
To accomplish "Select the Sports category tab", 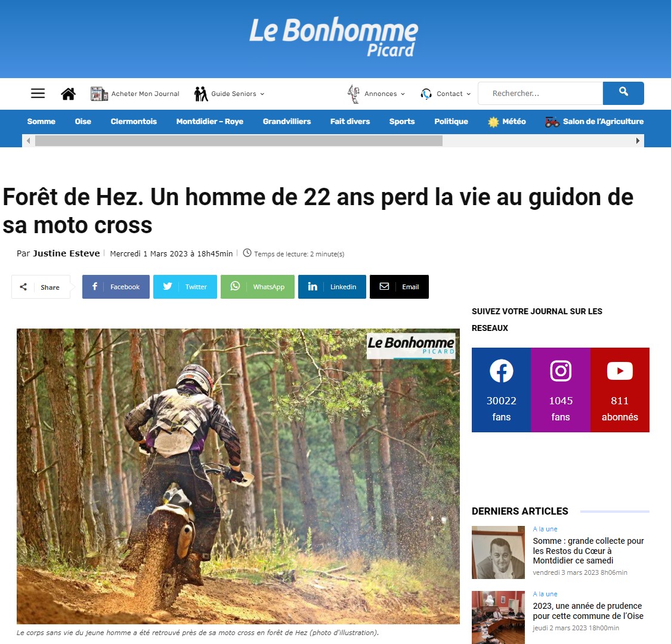I will (x=402, y=122).
